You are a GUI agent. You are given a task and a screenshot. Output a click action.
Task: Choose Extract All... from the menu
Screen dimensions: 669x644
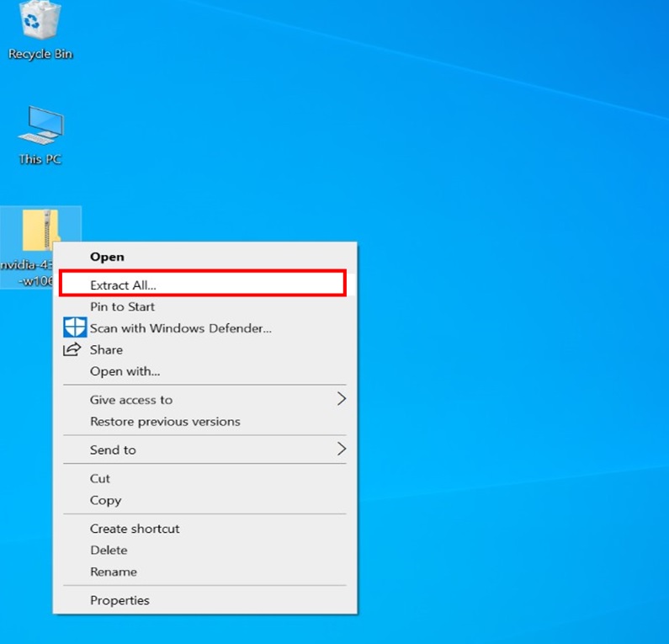pos(203,283)
